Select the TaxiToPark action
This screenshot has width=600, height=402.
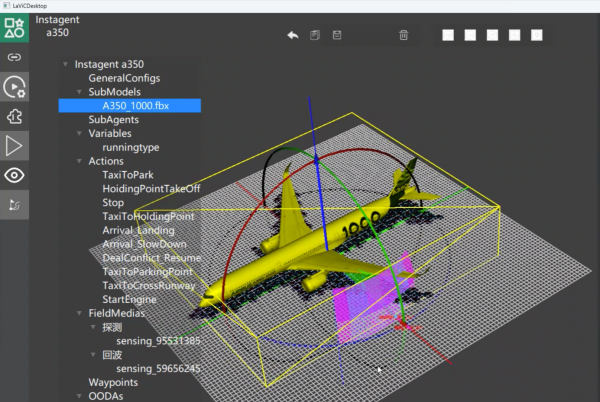[128, 175]
